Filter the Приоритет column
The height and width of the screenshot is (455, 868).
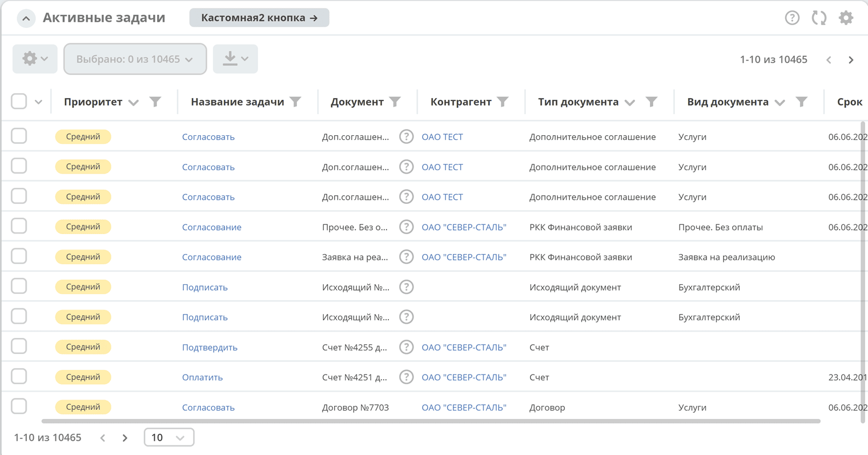(155, 102)
